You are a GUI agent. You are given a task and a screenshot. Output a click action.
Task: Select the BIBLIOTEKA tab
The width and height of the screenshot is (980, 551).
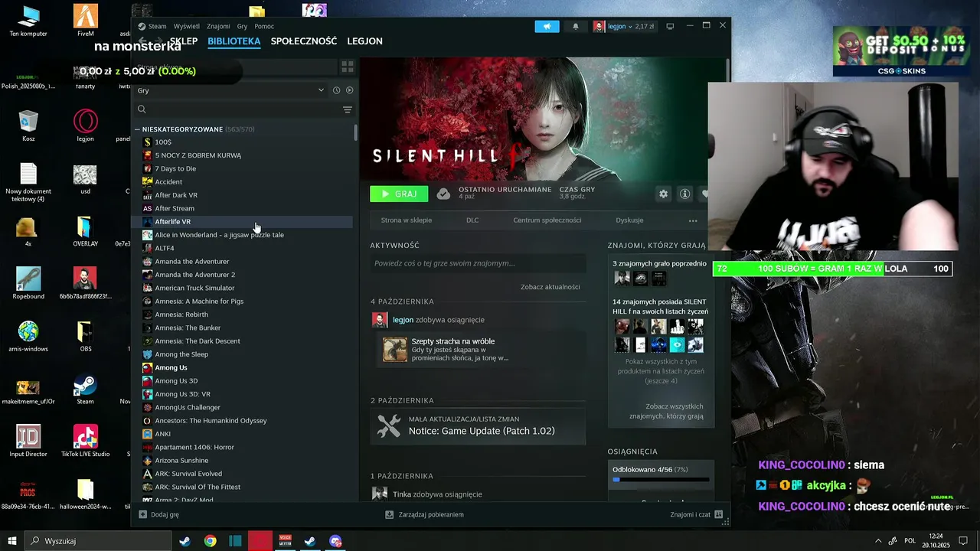234,41
